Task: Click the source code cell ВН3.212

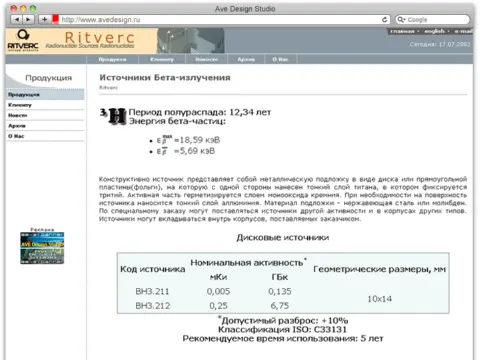Action: click(152, 306)
